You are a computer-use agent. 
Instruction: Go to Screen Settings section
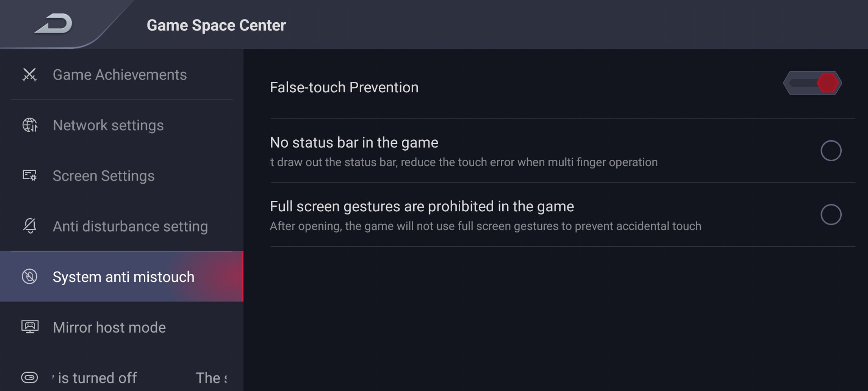pyautogui.click(x=122, y=176)
